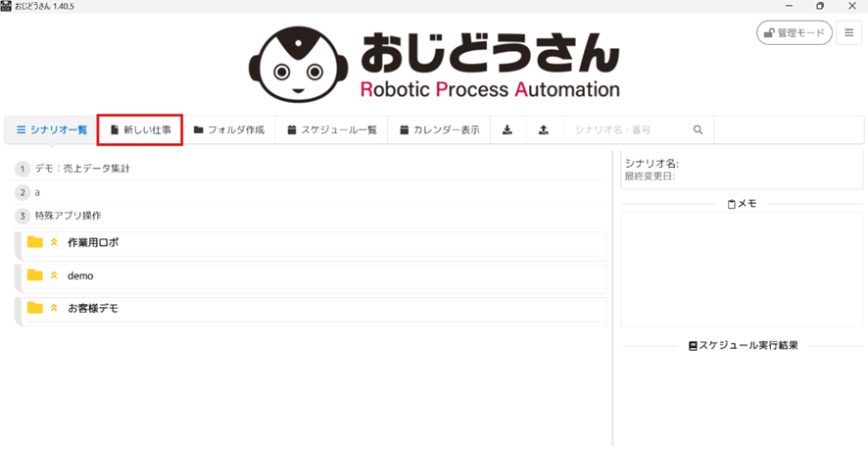Screen dimensions: 868x452
Task: Click the シナリオ名 label
Action: point(651,164)
